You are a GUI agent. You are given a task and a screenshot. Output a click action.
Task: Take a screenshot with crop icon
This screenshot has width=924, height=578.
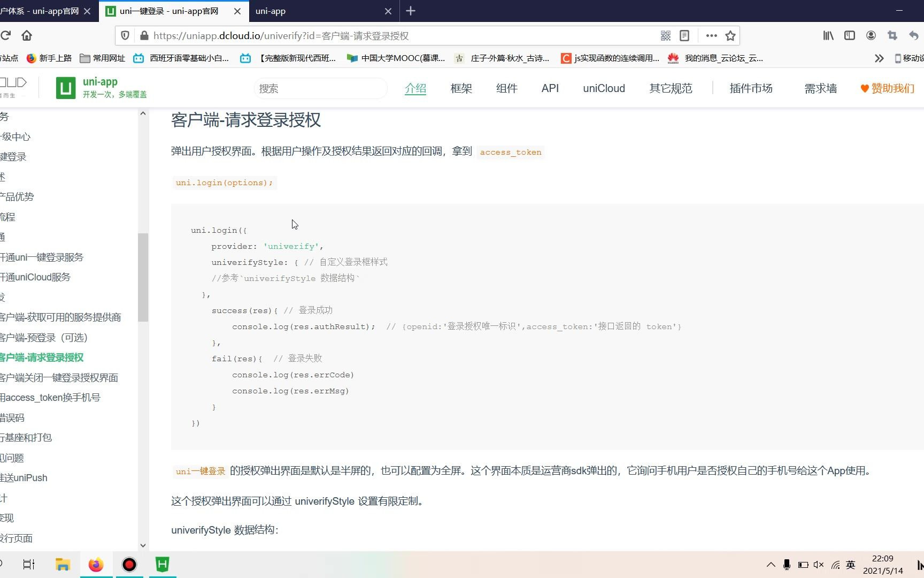[x=892, y=35]
